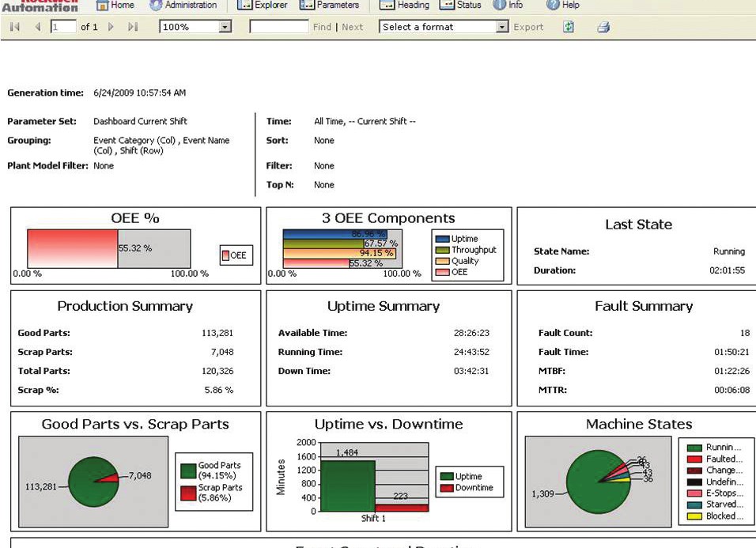Viewport: 756px width, 548px height.
Task: Go to last report page icon
Action: click(133, 27)
